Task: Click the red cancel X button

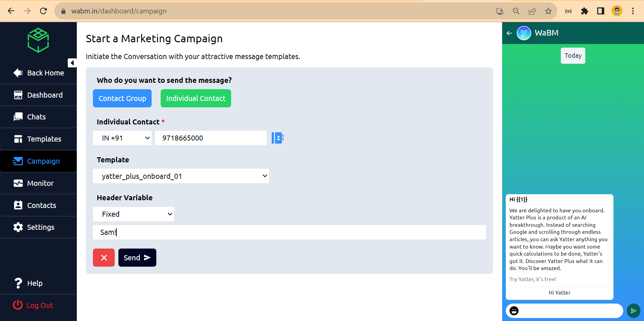Action: pos(104,258)
